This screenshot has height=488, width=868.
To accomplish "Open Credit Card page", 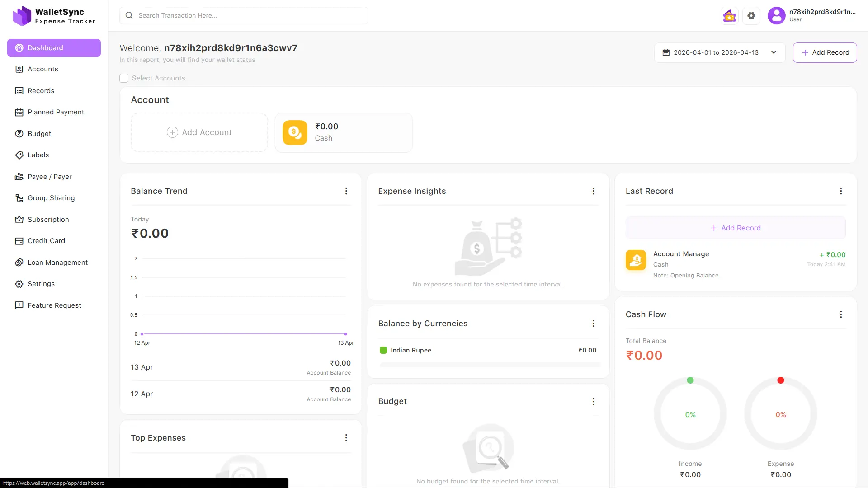I will [x=54, y=241].
